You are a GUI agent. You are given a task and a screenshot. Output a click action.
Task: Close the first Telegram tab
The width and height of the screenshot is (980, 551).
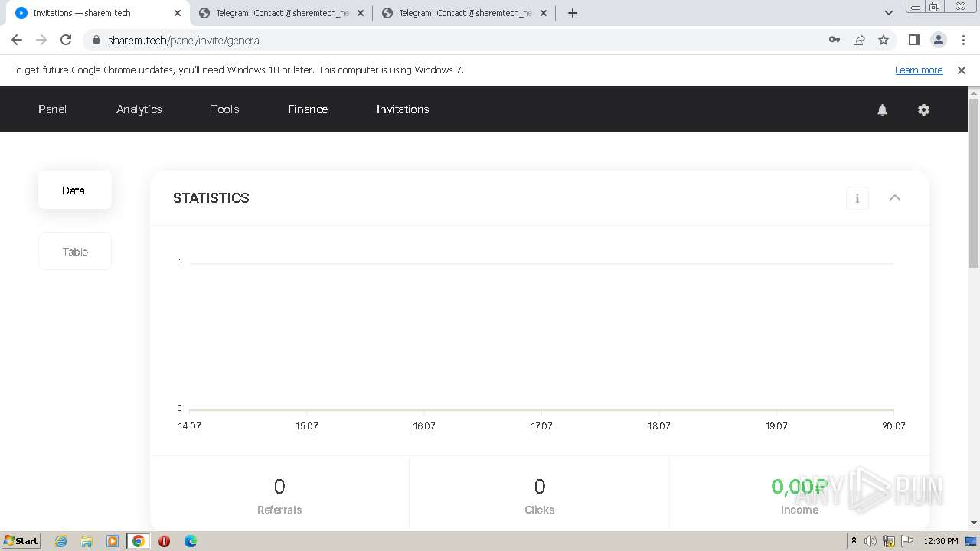pyautogui.click(x=361, y=13)
